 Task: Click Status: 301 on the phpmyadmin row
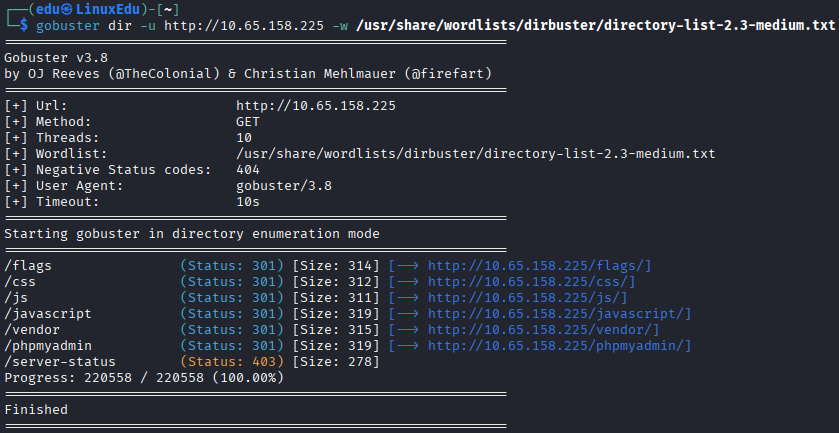(232, 346)
